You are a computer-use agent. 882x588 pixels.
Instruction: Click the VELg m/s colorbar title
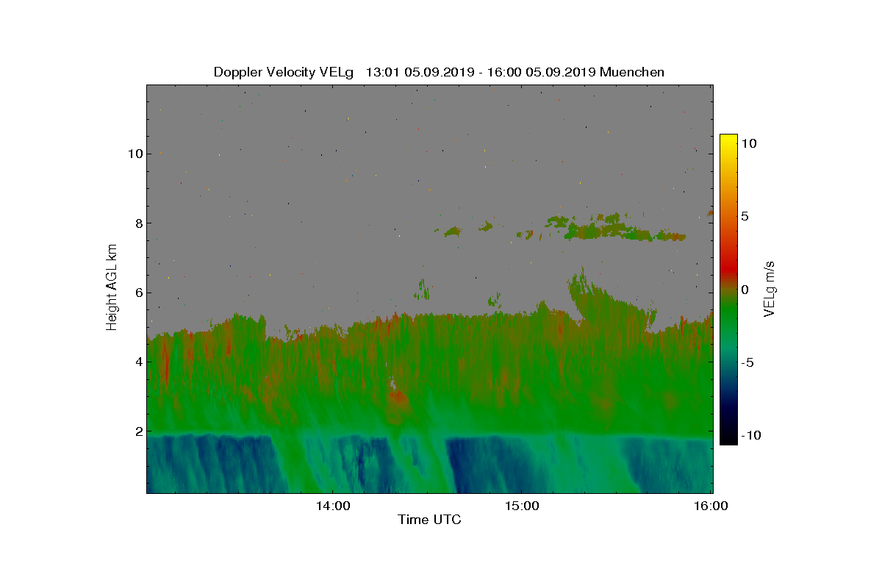tap(770, 287)
